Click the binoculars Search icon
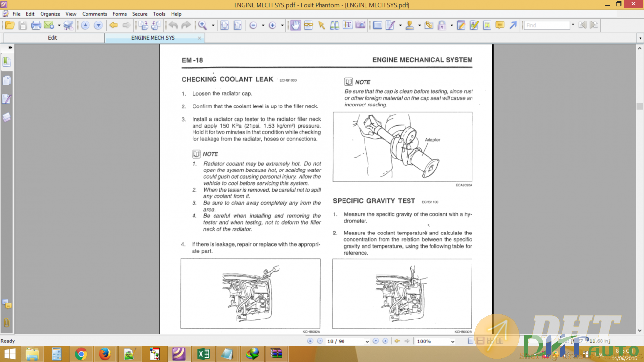The image size is (644, 362). 335,25
